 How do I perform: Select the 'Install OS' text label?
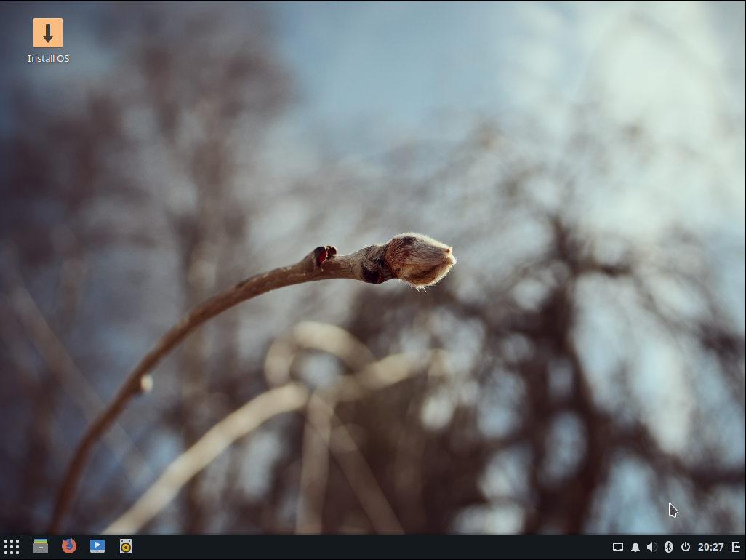tap(48, 59)
